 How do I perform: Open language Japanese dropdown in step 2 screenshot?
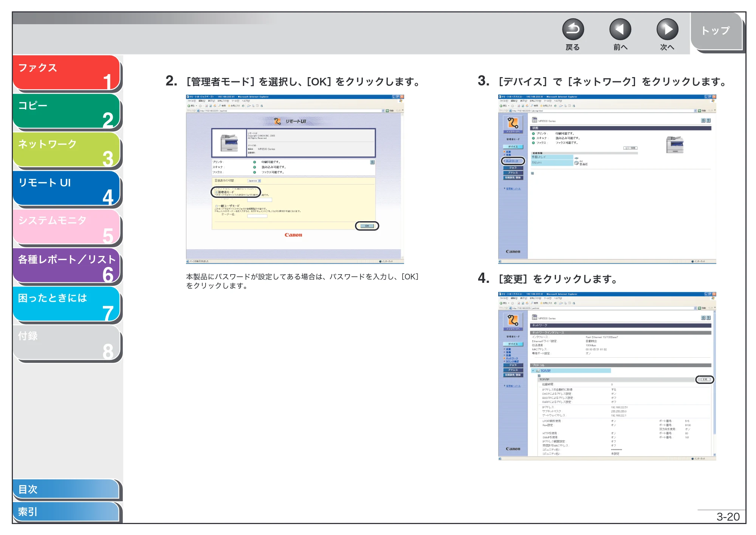(x=254, y=181)
